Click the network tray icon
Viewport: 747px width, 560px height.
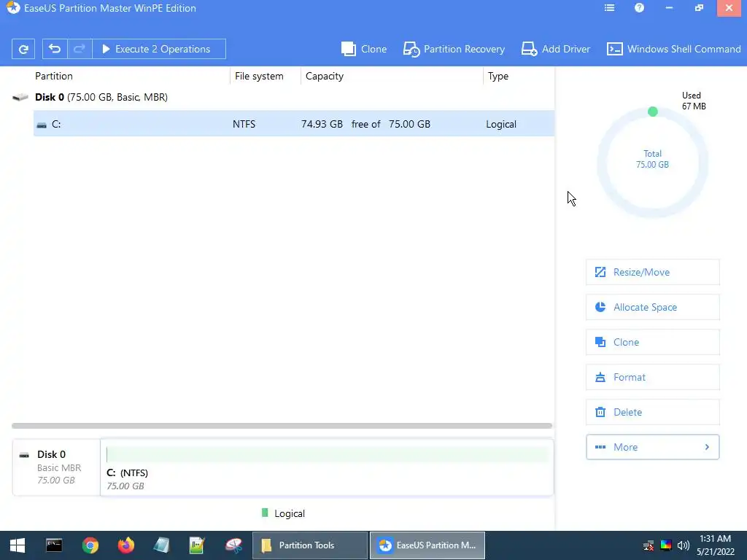[x=649, y=545]
